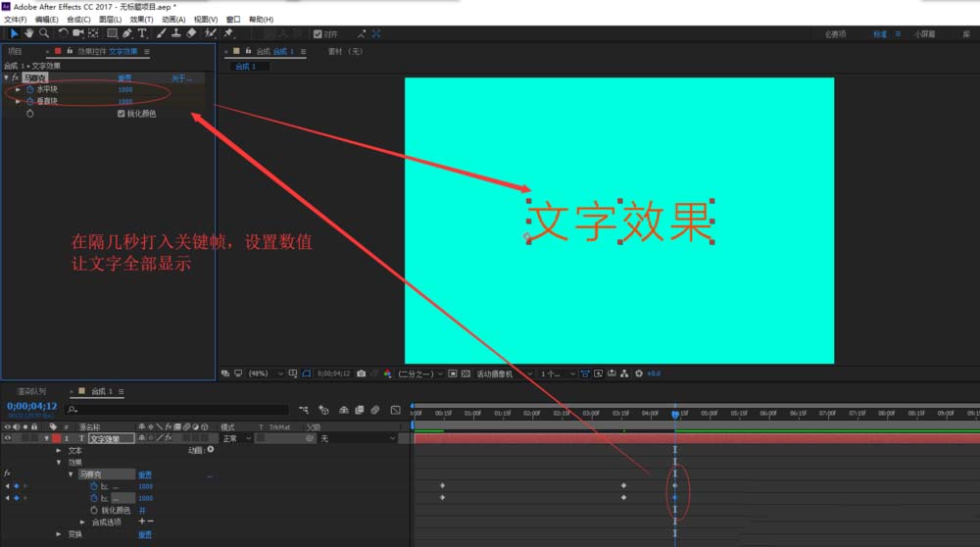Toggle the motion blur timeline icon
The width and height of the screenshot is (980, 547).
point(375,410)
